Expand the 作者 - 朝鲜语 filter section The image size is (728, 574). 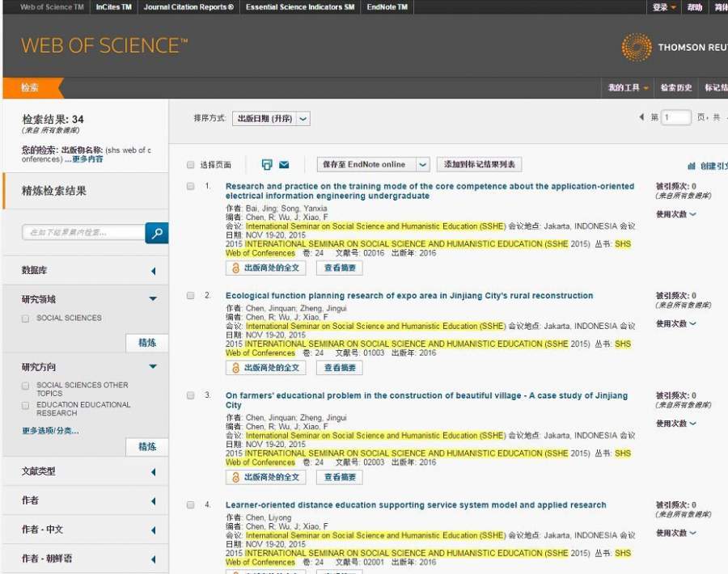[x=153, y=559]
